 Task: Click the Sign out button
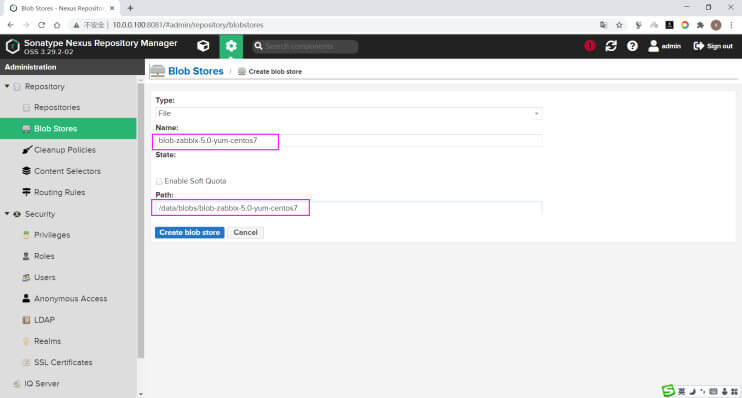pos(713,46)
